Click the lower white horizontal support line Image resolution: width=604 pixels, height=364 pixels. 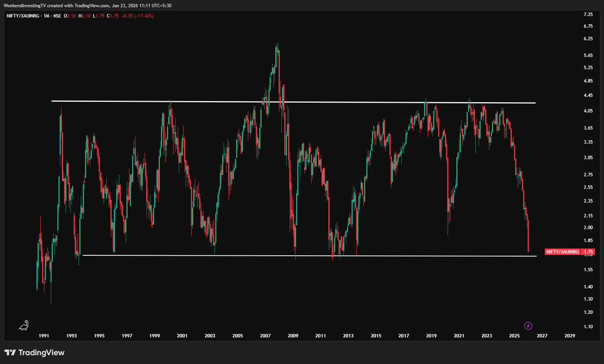[310, 256]
